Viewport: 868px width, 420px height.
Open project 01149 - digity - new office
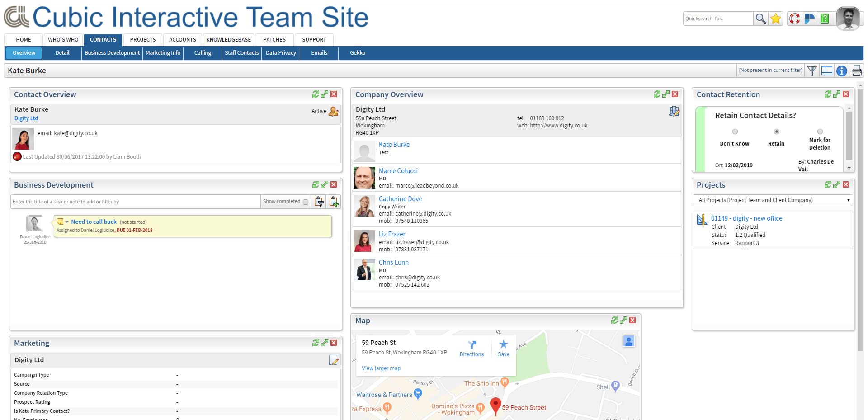pos(746,218)
